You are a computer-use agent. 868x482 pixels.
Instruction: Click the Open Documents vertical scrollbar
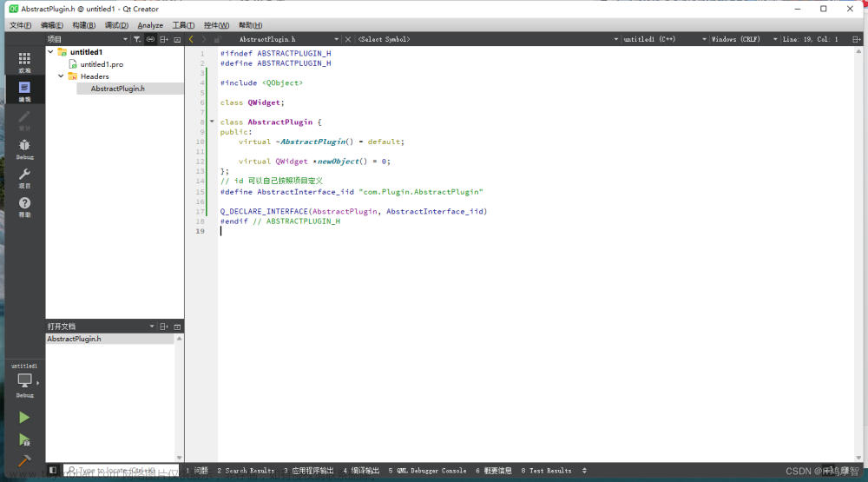[x=179, y=398]
